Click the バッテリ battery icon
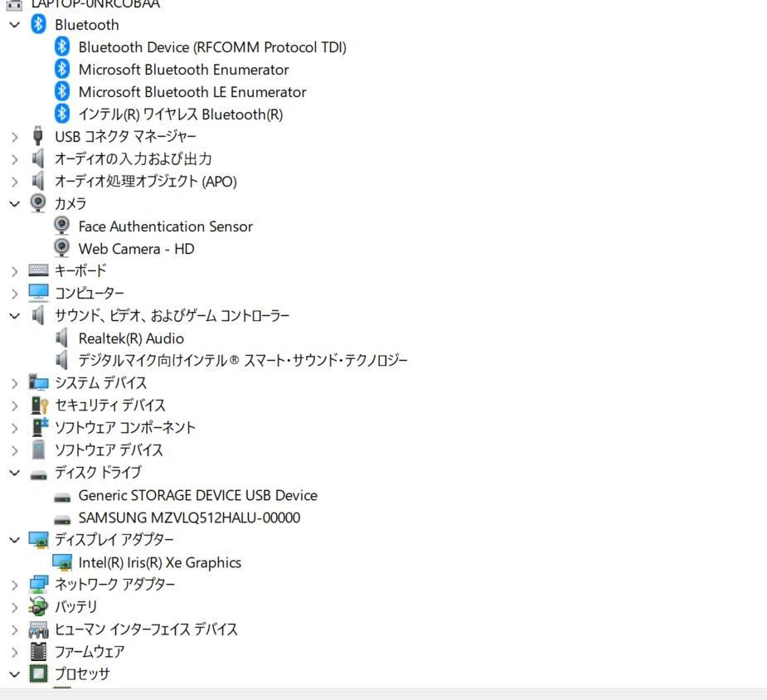The image size is (767, 700). tap(38, 606)
